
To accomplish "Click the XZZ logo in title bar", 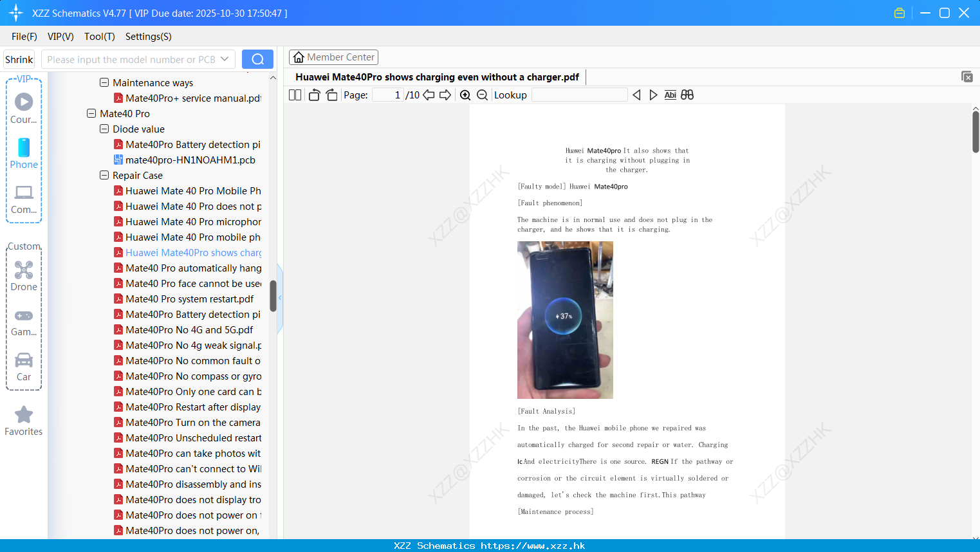I will (x=16, y=13).
